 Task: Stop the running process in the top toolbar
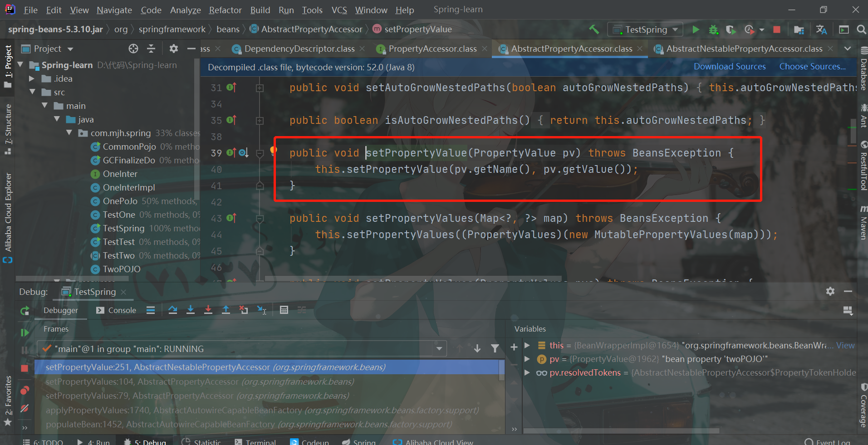(x=777, y=29)
